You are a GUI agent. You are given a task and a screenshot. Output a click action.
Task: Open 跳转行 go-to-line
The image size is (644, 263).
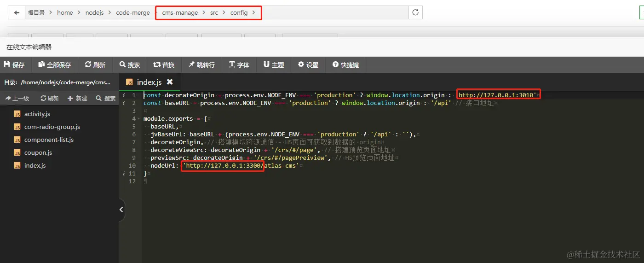[202, 65]
